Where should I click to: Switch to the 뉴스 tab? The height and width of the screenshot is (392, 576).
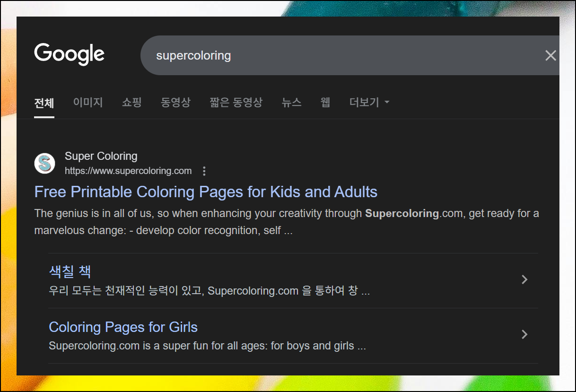[291, 102]
